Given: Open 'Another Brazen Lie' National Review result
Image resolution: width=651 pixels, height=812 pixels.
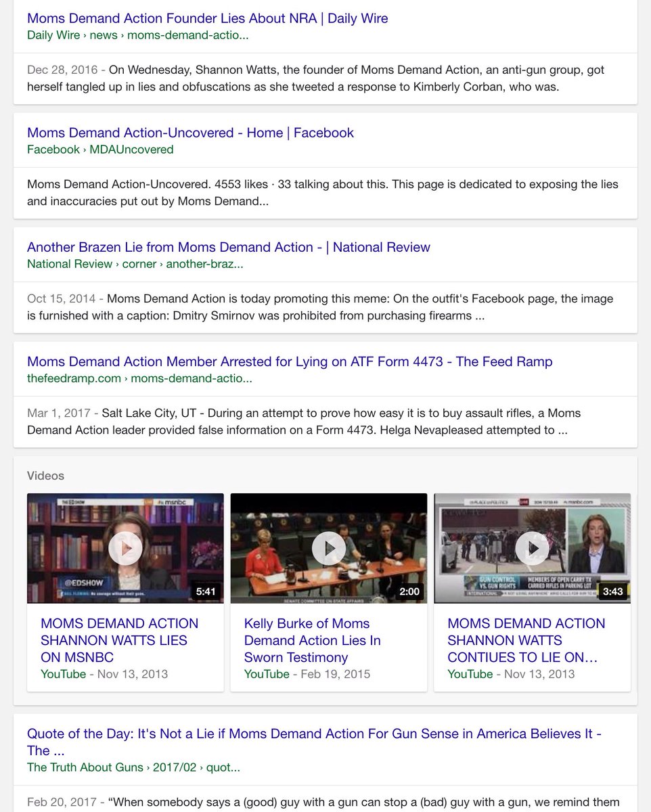Looking at the screenshot, I should point(229,247).
